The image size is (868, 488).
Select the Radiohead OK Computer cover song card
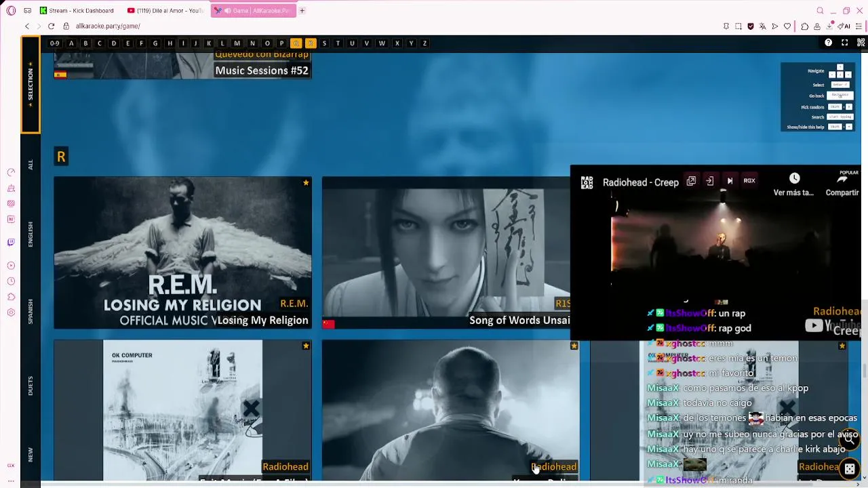click(182, 410)
